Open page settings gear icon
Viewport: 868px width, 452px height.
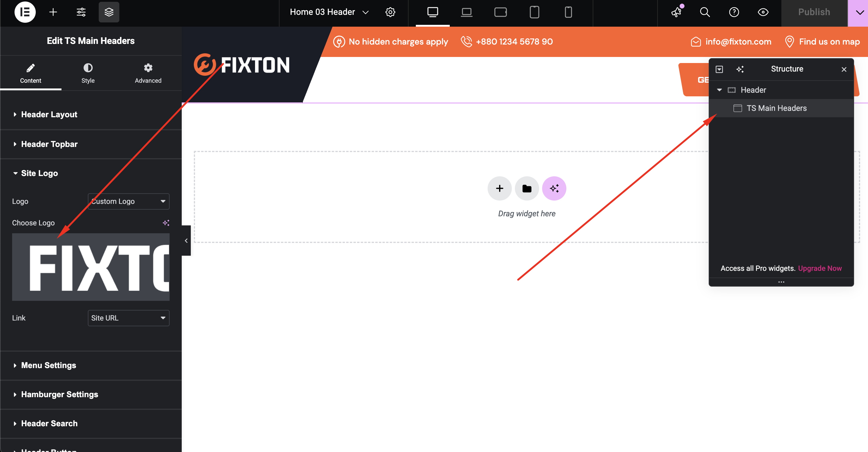tap(390, 12)
